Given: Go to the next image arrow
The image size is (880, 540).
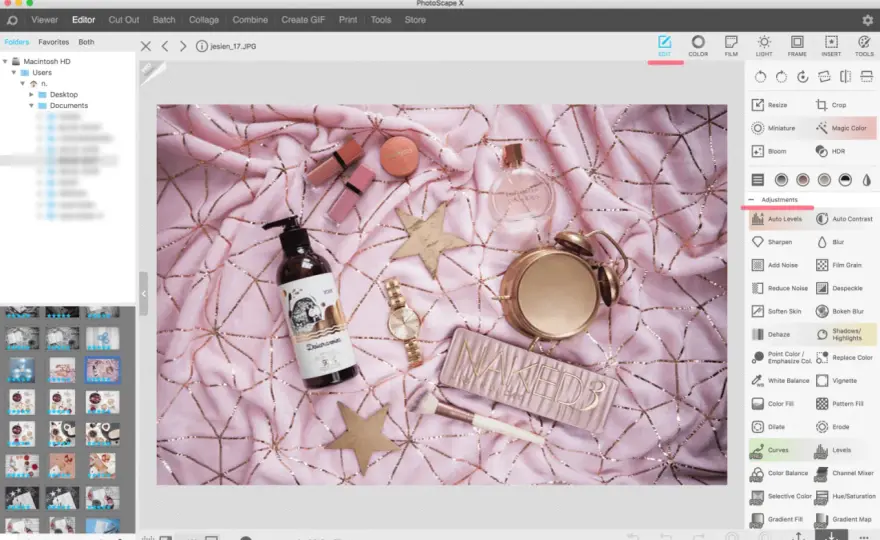Looking at the screenshot, I should (x=183, y=46).
